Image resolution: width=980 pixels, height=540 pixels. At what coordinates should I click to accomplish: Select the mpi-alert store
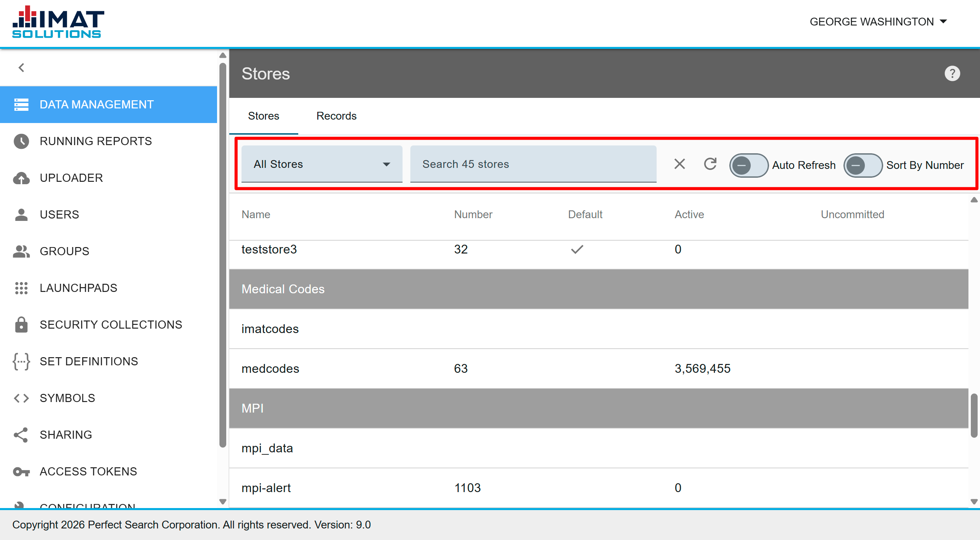[599, 488]
